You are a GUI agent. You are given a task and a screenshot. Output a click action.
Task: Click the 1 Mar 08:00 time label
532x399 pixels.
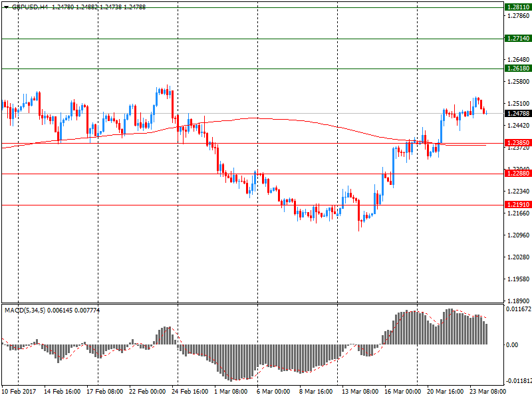coord(231,392)
